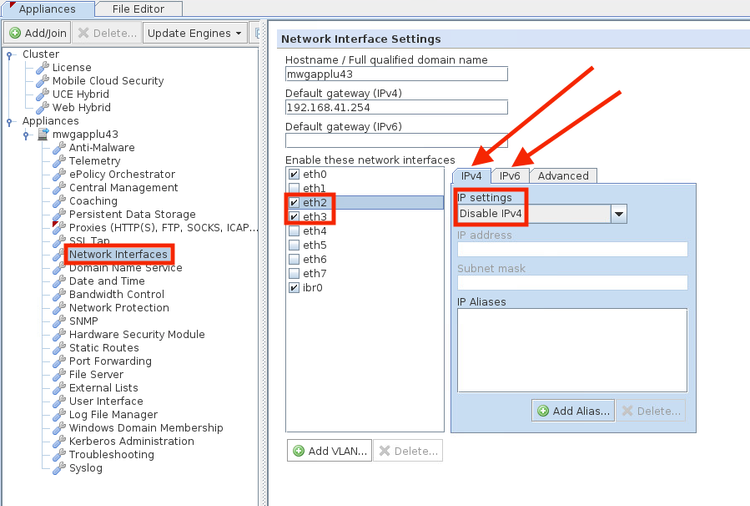Viewport: 750px width, 506px height.
Task: Click wrench icon beside Log File Manager
Action: [x=59, y=415]
